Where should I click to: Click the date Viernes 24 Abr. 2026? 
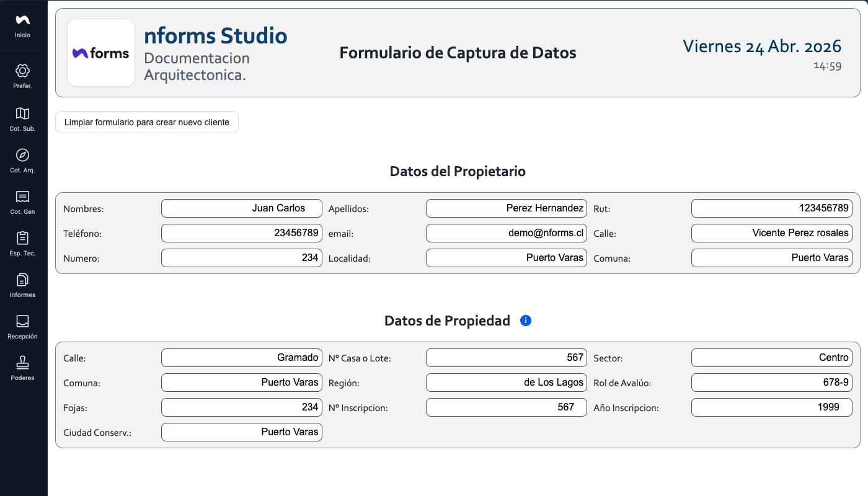[762, 46]
